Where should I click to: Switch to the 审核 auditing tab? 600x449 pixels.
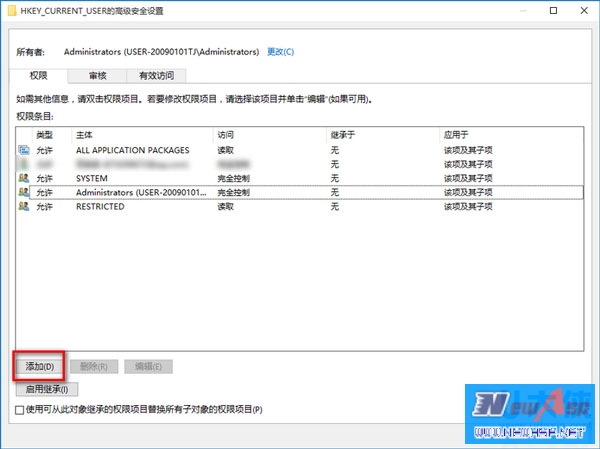[x=98, y=76]
